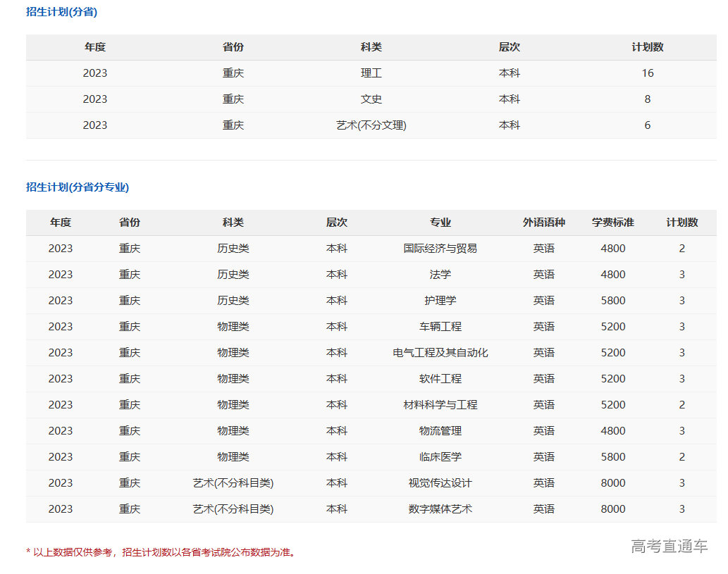
Task: Click the 科类 column header in first table
Action: [x=371, y=47]
